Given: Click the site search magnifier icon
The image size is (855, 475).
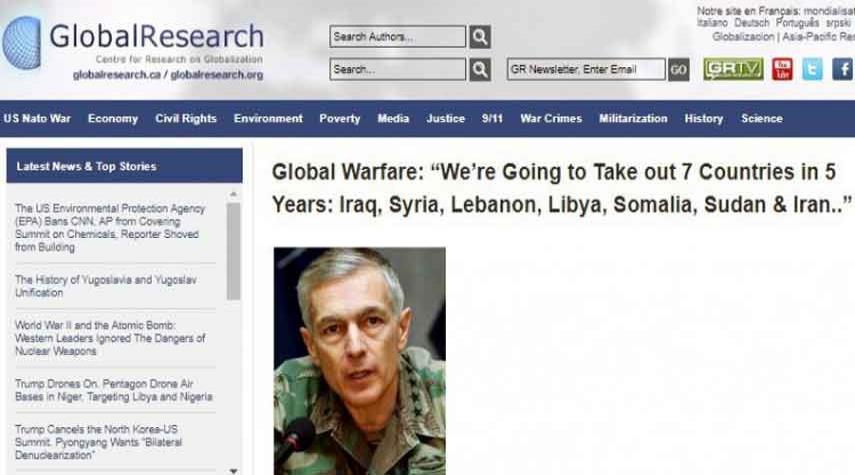Looking at the screenshot, I should coord(480,70).
